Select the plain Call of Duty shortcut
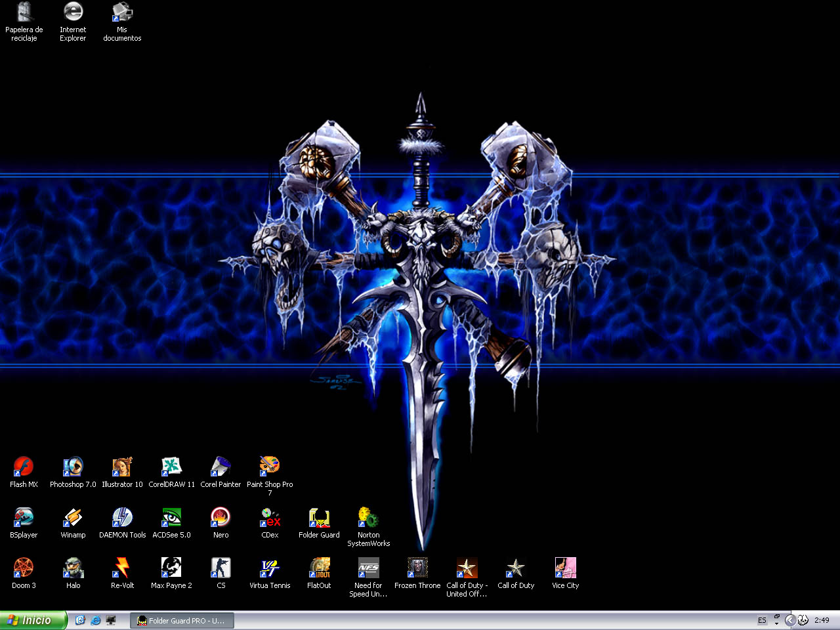The width and height of the screenshot is (840, 630). click(x=516, y=573)
